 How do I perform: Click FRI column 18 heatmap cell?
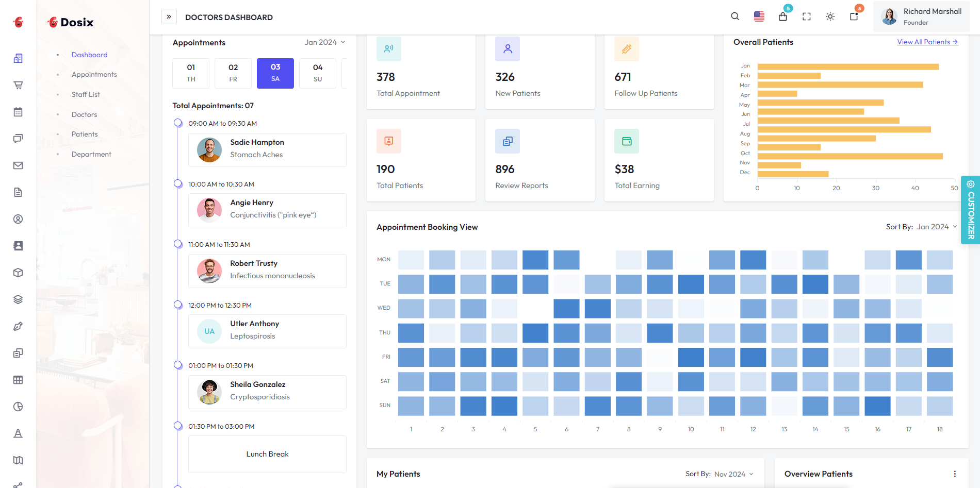coord(940,357)
